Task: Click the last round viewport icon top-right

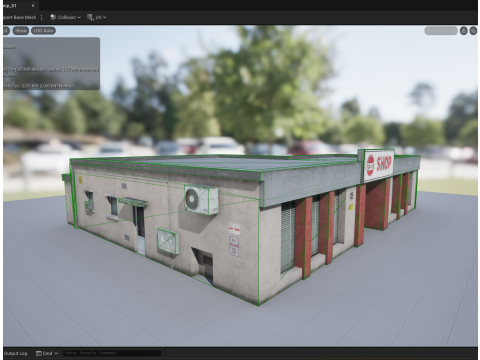Action: [473, 31]
